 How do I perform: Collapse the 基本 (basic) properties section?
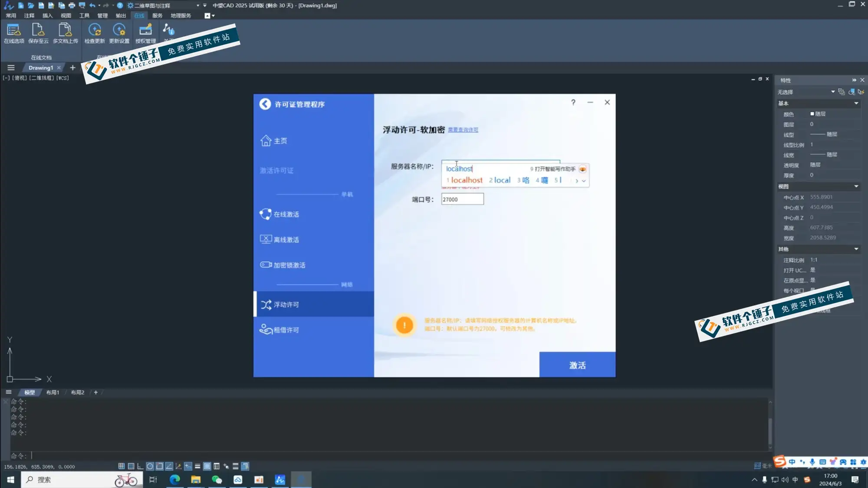(x=856, y=103)
